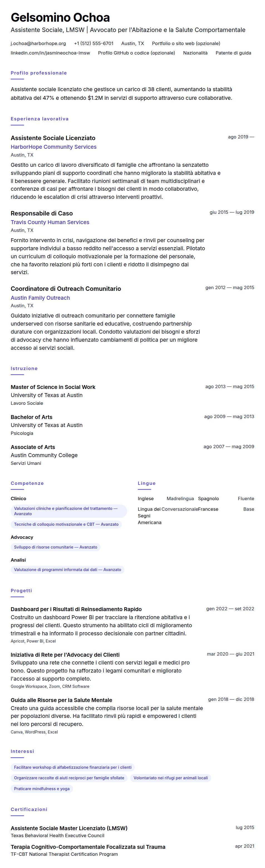Click the Patente di guida field

coord(233,53)
